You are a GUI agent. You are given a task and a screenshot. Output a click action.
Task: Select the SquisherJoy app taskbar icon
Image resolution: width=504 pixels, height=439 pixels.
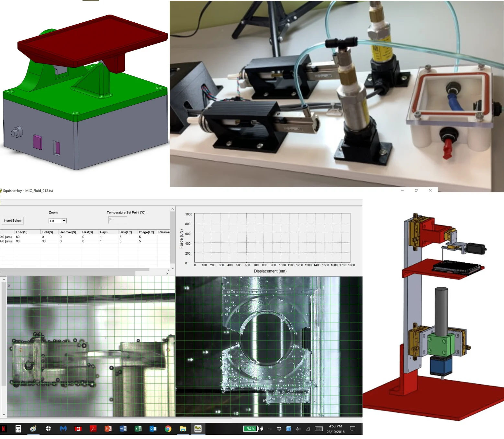tap(198, 429)
